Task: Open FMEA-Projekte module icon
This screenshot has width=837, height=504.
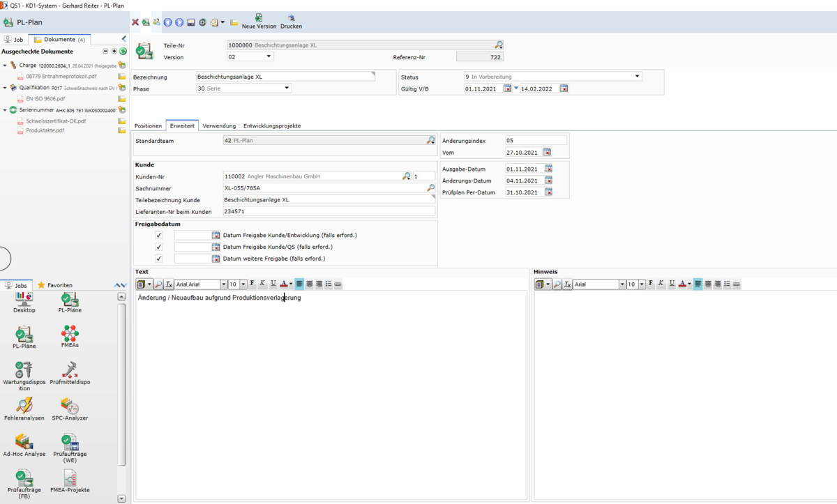Action: coord(70,481)
